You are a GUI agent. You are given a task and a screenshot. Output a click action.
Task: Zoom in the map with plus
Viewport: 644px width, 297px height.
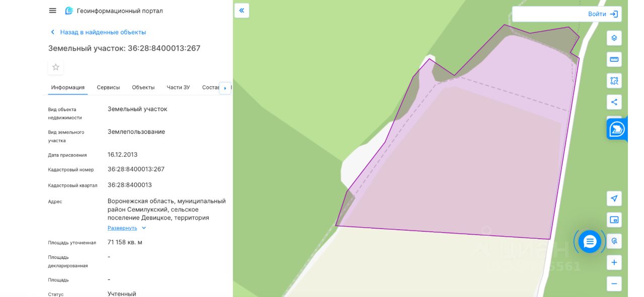coord(614,262)
